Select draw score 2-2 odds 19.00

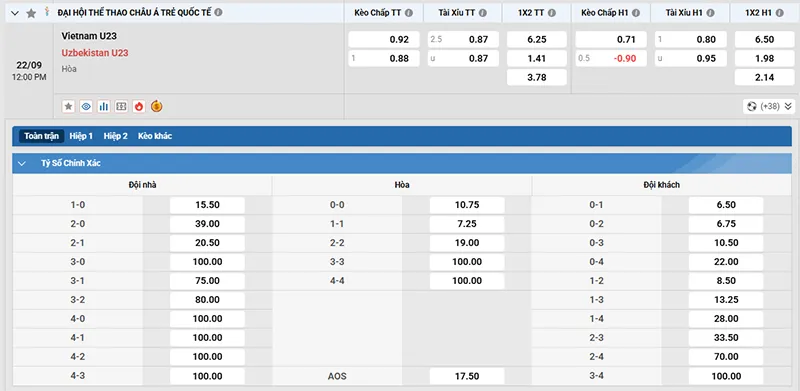(467, 243)
